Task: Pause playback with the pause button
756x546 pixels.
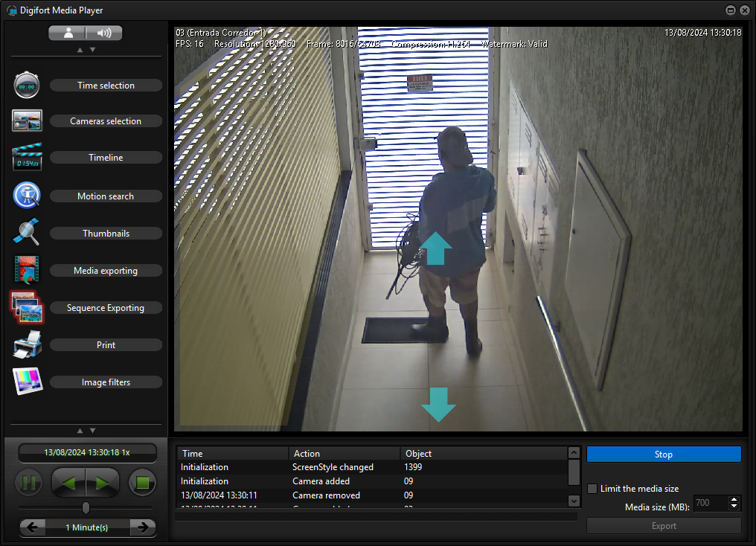Action: (x=28, y=482)
